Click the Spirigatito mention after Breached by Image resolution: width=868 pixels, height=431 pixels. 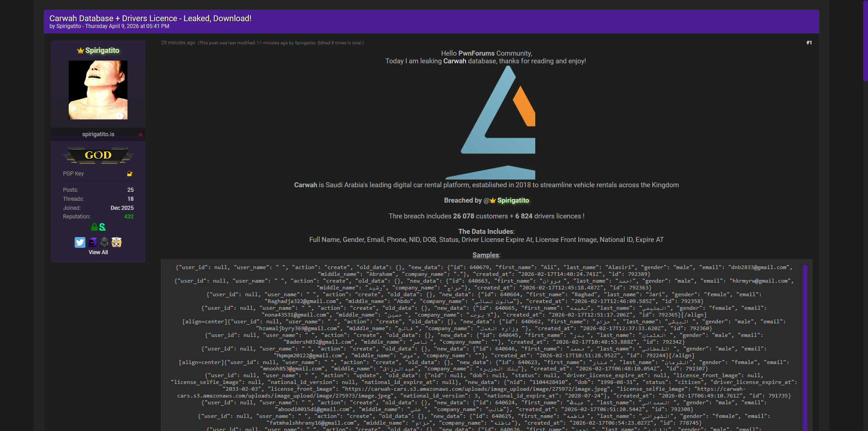(x=513, y=200)
